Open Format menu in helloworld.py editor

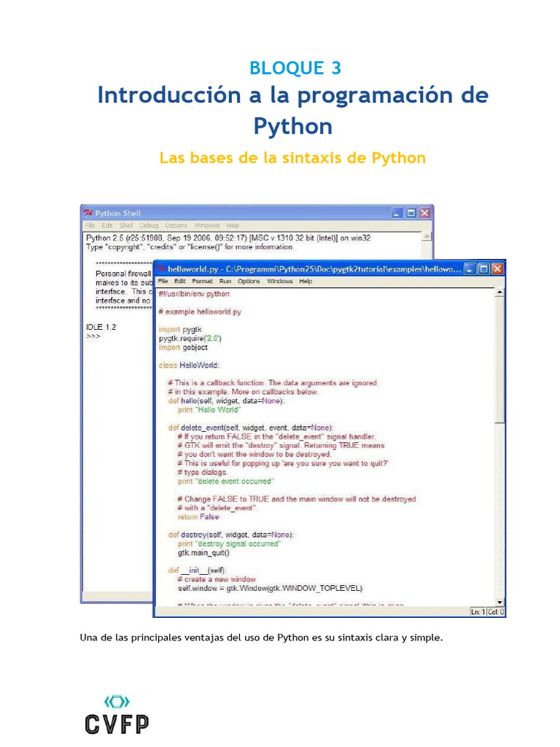203,281
